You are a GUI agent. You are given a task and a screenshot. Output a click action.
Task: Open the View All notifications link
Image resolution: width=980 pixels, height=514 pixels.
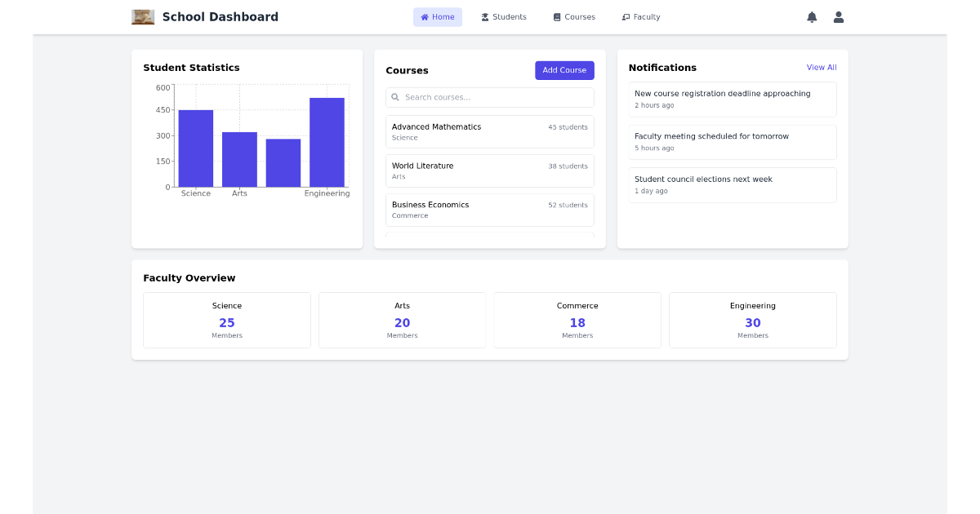(822, 67)
